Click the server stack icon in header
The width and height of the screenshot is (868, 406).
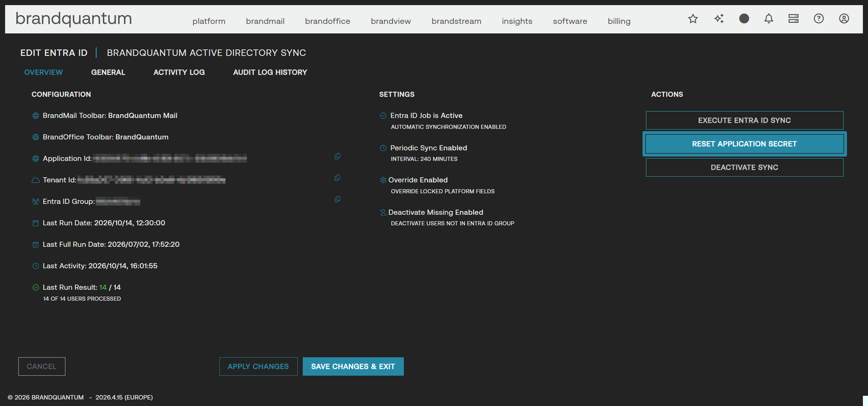coord(793,18)
